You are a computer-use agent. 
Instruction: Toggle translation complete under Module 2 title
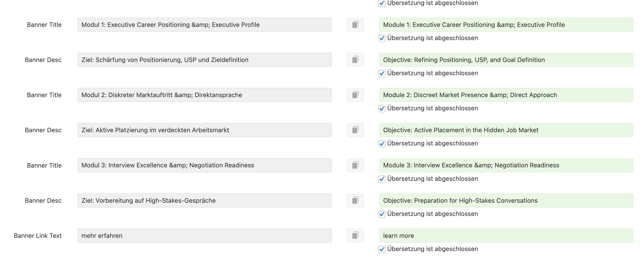click(381, 108)
